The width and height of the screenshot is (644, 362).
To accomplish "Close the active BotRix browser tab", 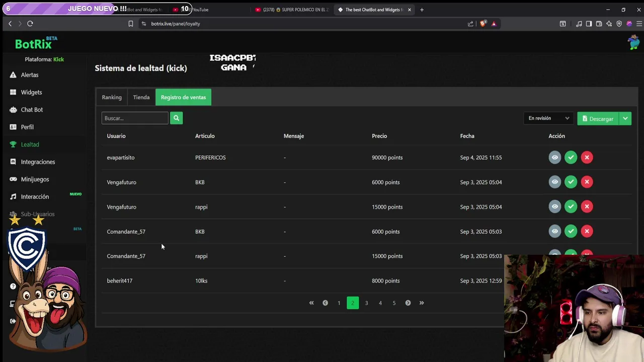I will [x=410, y=10].
